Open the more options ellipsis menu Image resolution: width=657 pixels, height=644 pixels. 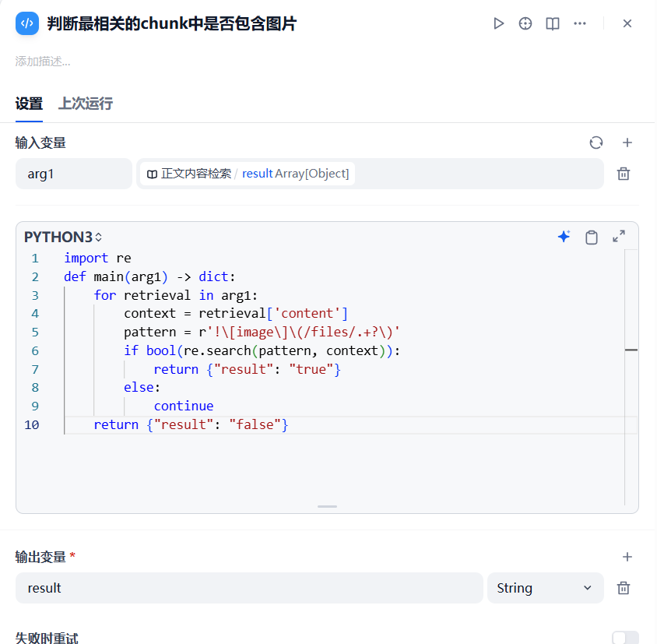click(x=580, y=23)
